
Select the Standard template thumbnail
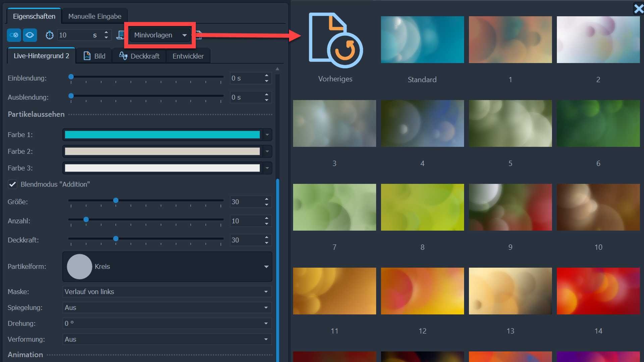(x=422, y=40)
